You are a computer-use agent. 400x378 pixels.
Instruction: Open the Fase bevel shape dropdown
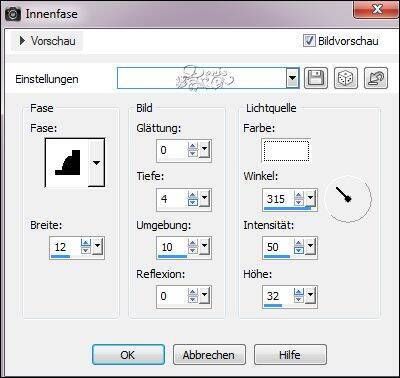point(96,163)
